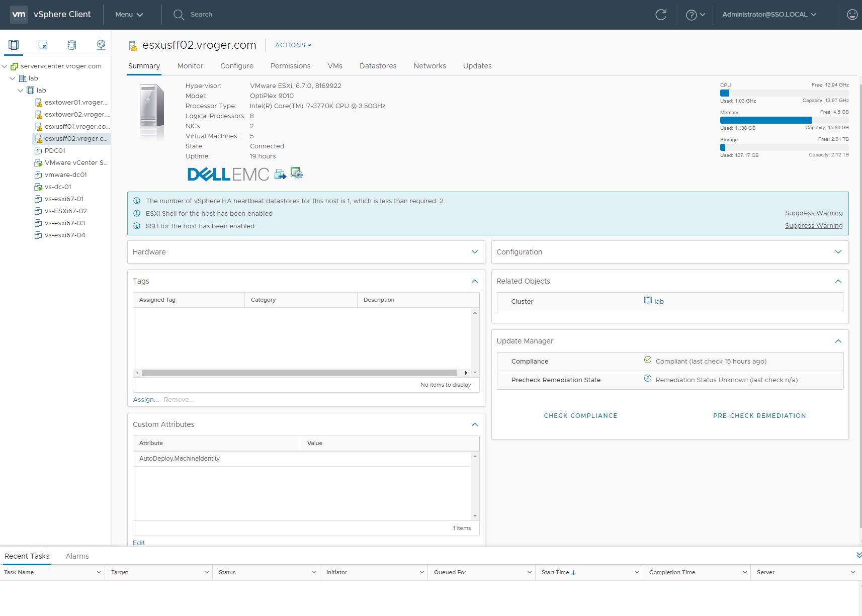Switch to the Networks tab

tap(429, 66)
